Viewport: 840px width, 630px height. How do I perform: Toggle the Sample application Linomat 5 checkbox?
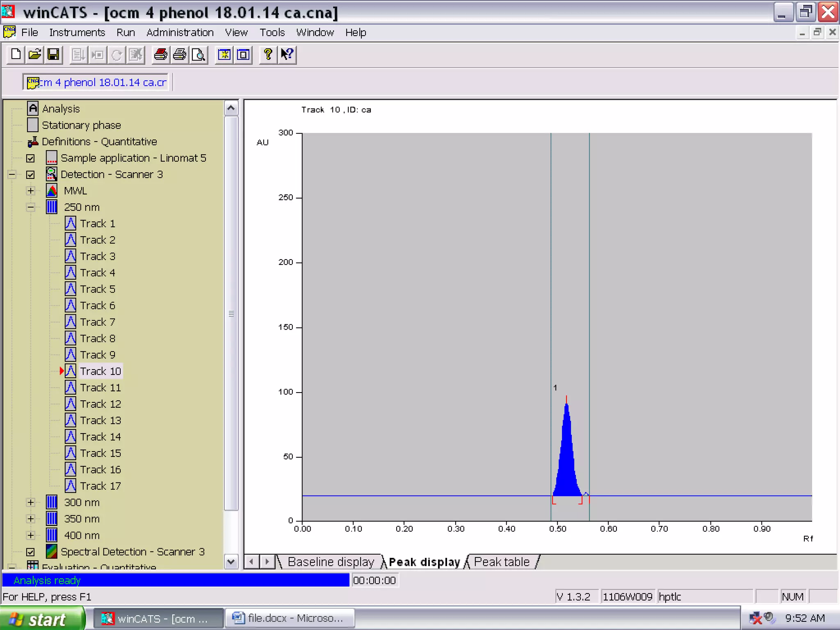point(30,158)
